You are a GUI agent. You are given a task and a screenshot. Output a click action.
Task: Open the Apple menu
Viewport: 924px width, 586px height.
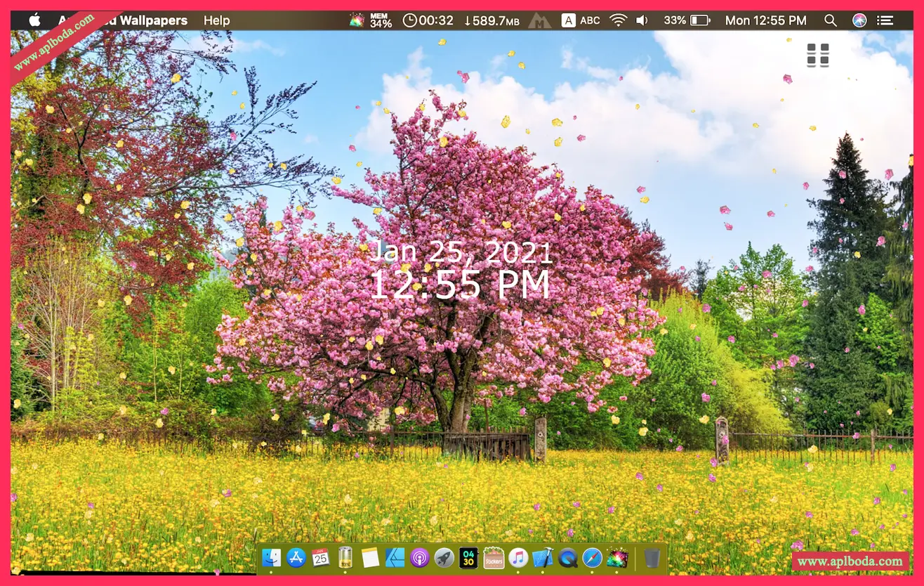pyautogui.click(x=34, y=20)
